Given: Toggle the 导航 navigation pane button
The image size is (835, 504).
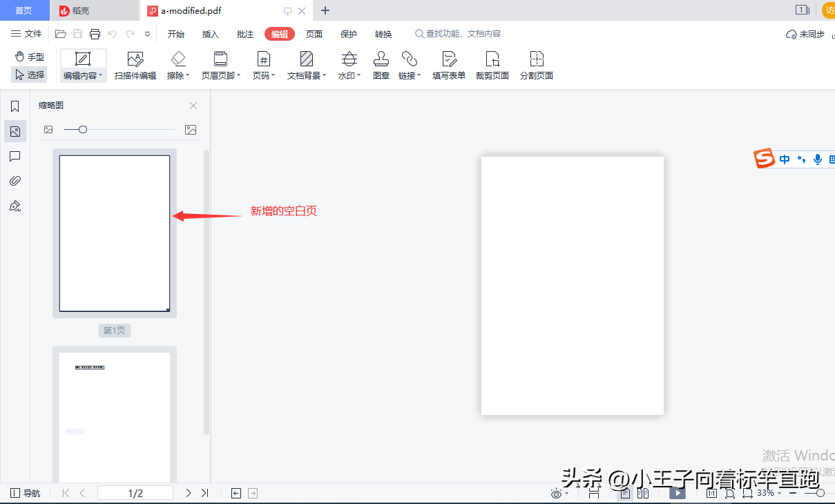Looking at the screenshot, I should click(x=25, y=493).
